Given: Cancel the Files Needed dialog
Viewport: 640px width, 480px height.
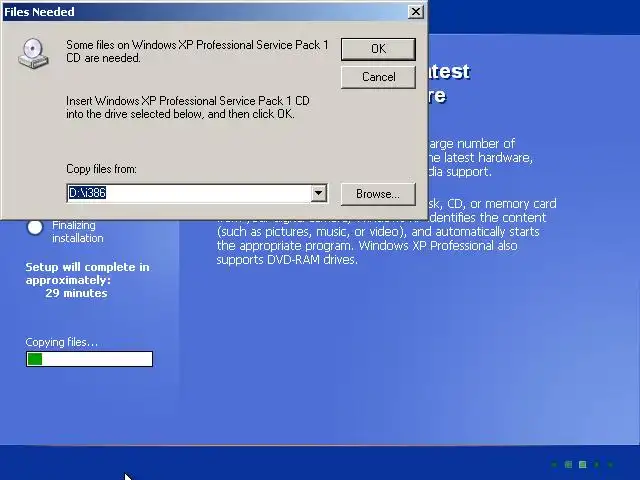Looking at the screenshot, I should (378, 77).
